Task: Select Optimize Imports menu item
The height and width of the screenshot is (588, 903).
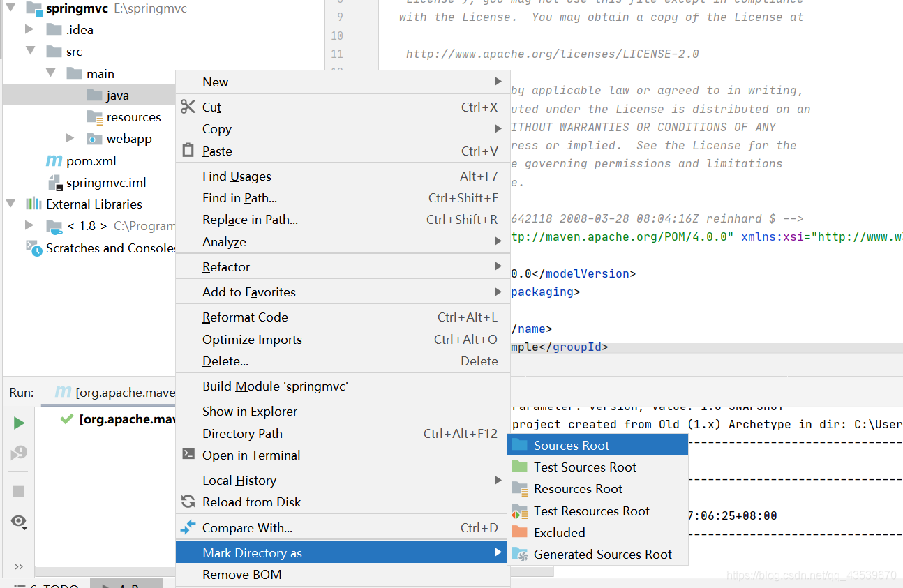Action: tap(342, 340)
